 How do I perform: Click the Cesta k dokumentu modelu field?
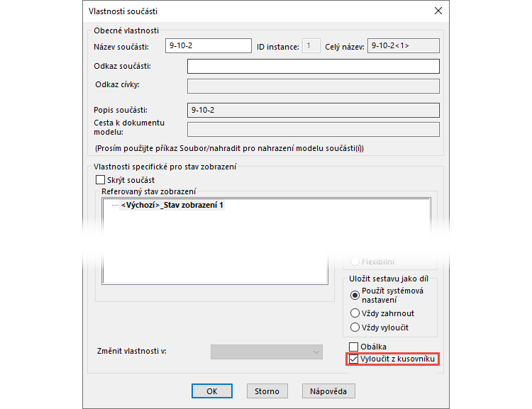pyautogui.click(x=313, y=129)
